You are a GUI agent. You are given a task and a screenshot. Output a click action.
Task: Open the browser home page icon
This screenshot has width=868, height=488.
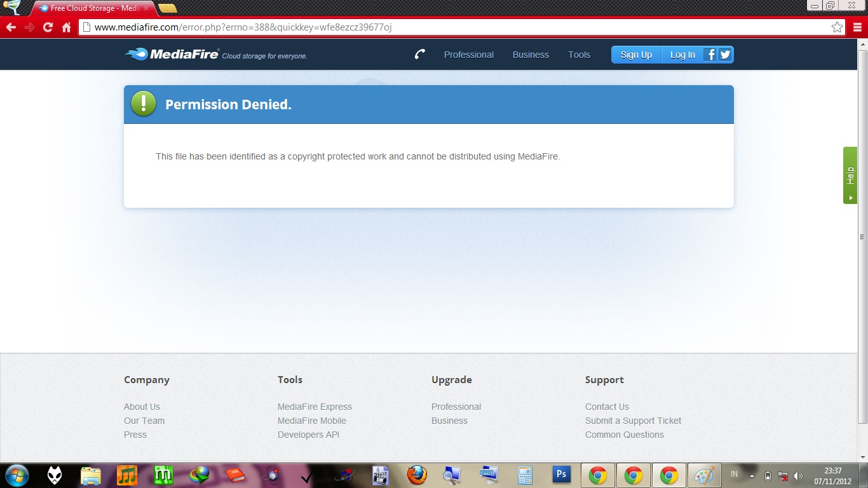(66, 27)
